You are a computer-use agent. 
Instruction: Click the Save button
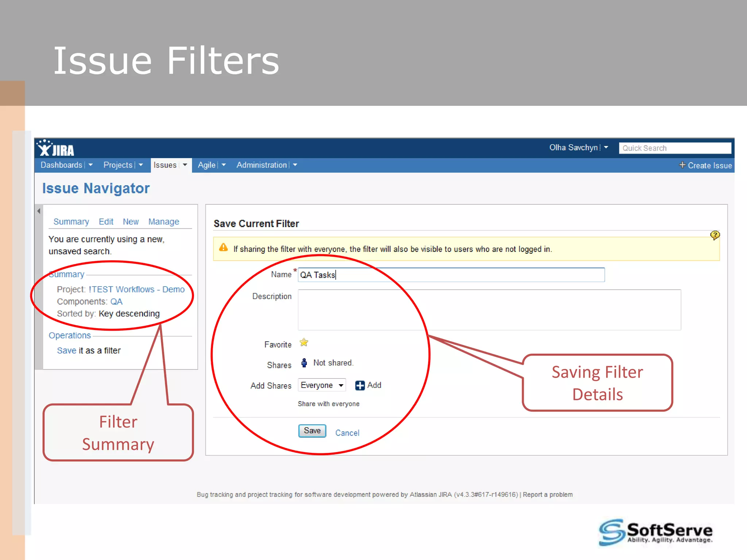312,431
